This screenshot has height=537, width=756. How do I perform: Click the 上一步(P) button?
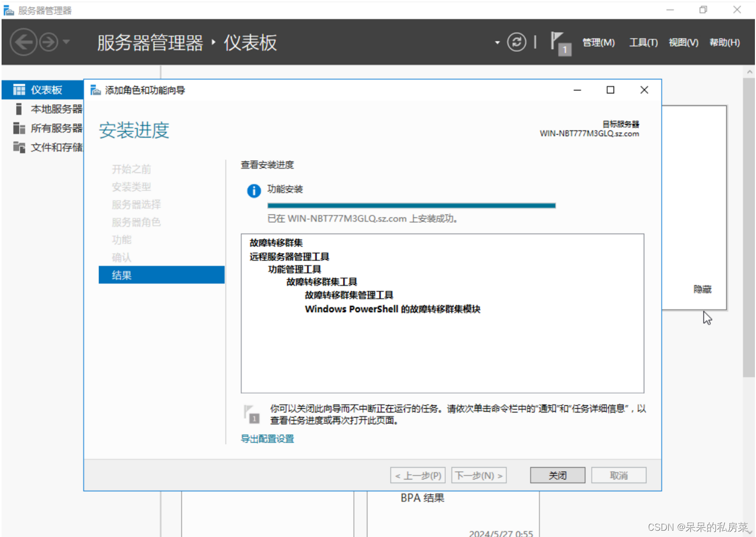click(x=418, y=475)
